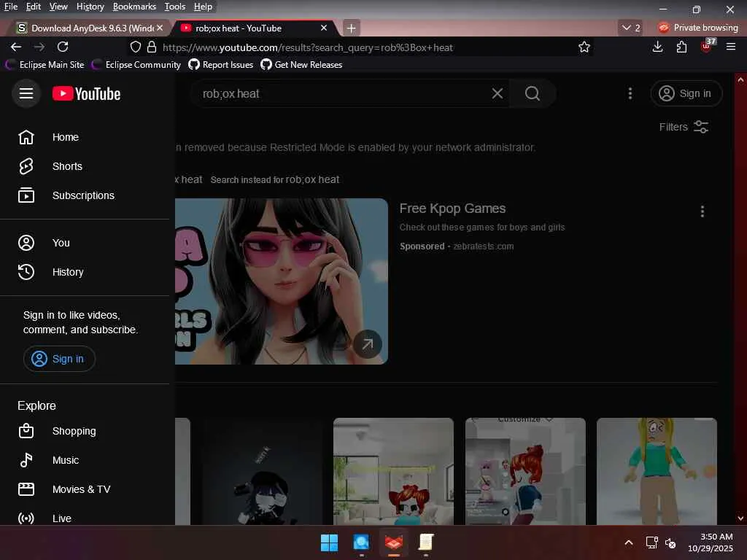
Task: Open the Windows Start menu
Action: click(x=329, y=542)
